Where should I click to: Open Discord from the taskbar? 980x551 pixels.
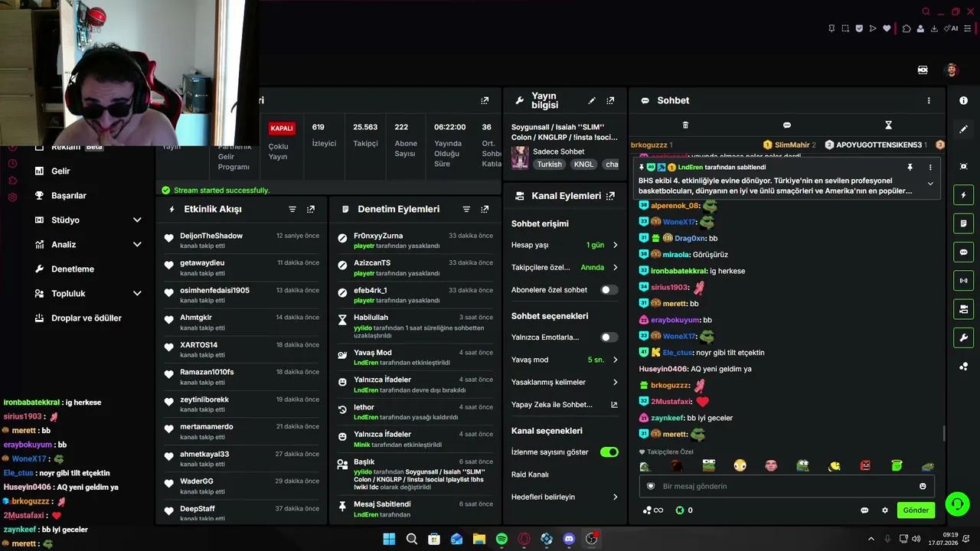[x=569, y=539]
